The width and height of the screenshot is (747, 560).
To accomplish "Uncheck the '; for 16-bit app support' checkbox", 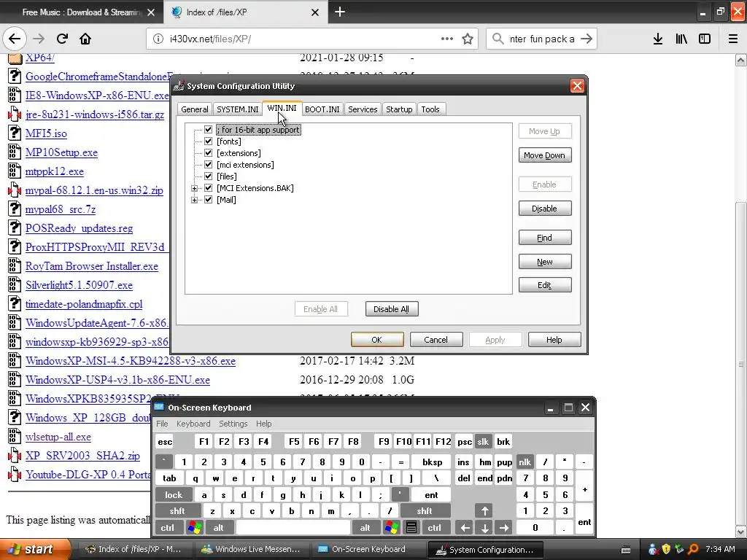I will (x=208, y=130).
